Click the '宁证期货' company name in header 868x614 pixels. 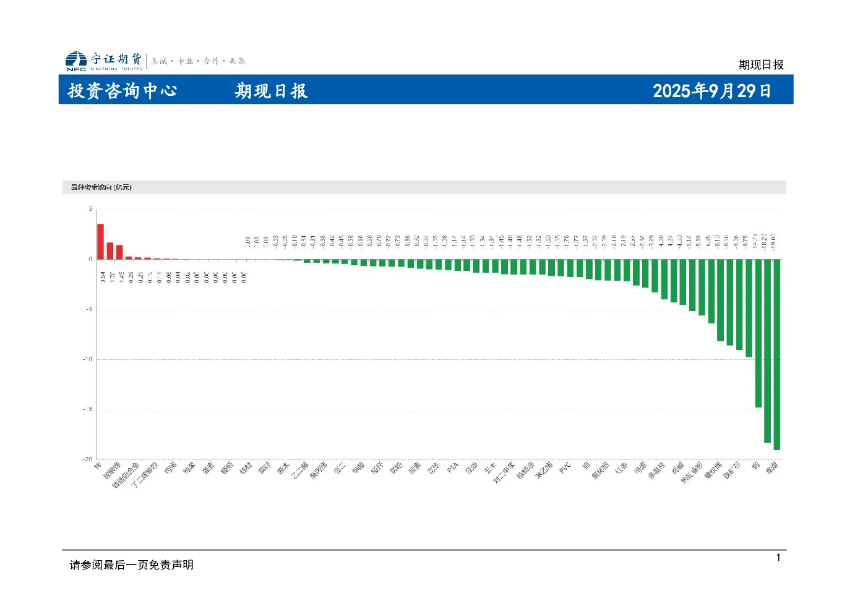pos(116,59)
